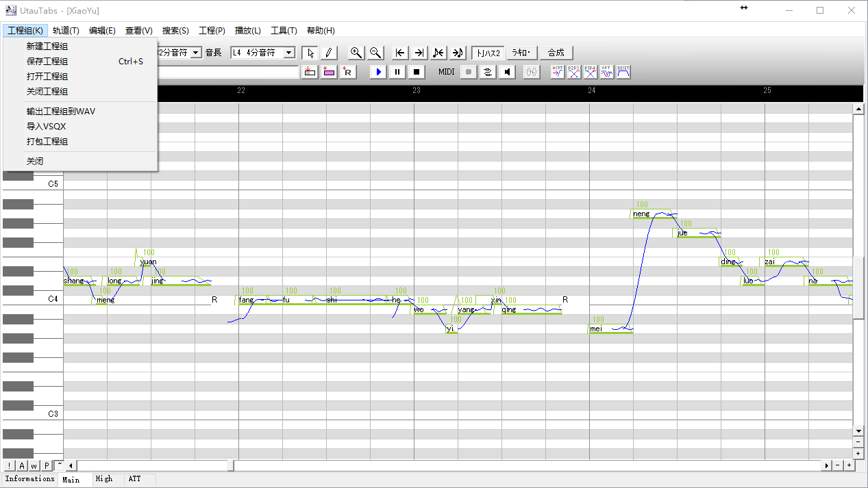
Task: Click the note with left arrow icon
Action: pos(438,53)
